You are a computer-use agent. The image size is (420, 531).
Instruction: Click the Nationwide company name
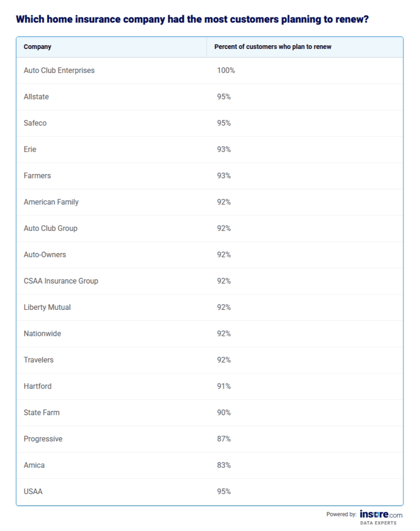(42, 333)
